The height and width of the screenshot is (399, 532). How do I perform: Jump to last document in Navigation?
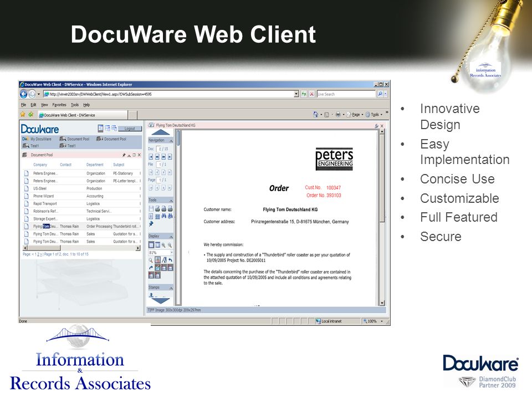[170, 157]
